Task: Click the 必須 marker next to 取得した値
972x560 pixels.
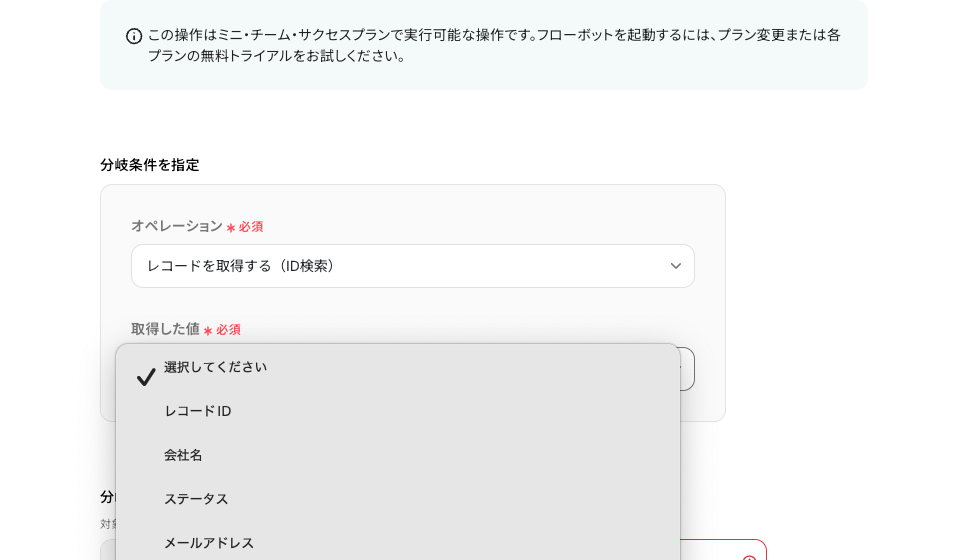Action: [228, 330]
